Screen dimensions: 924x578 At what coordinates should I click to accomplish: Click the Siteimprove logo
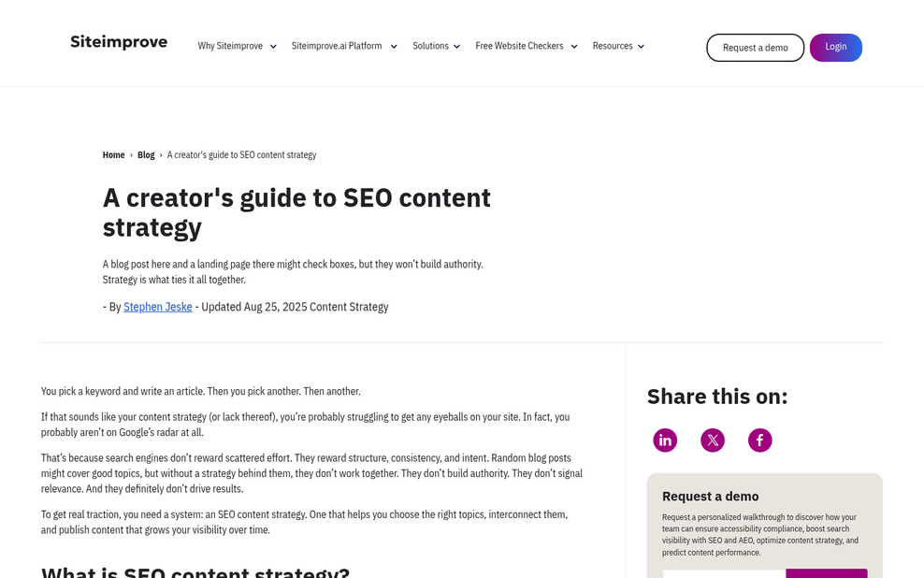click(x=119, y=42)
